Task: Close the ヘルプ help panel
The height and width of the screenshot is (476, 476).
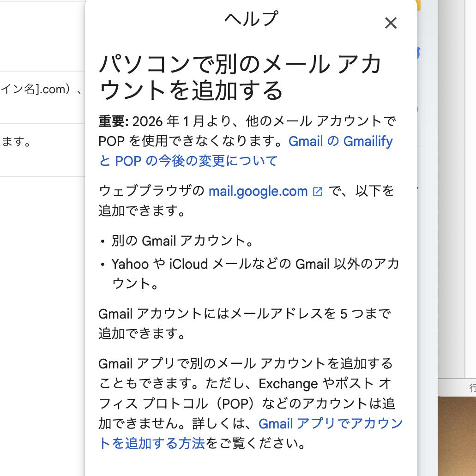Action: click(391, 23)
